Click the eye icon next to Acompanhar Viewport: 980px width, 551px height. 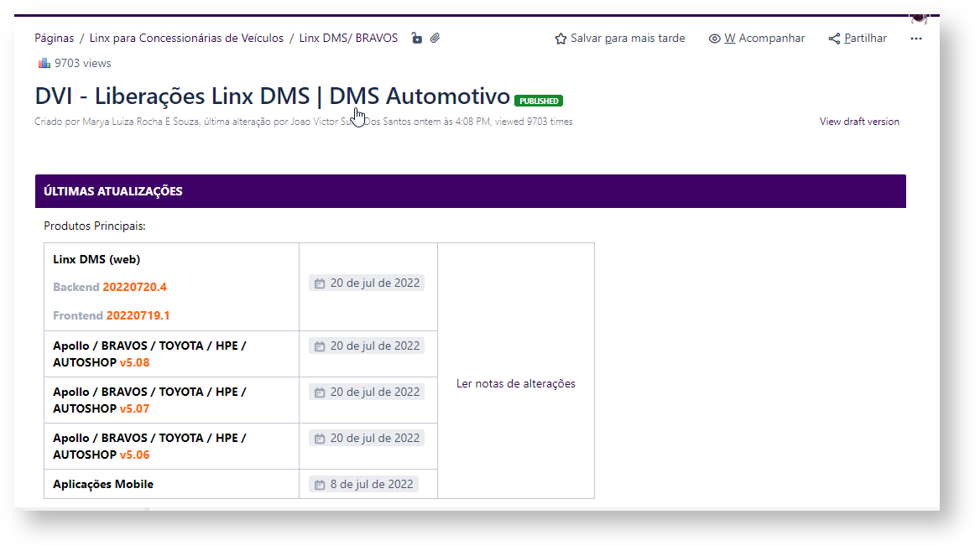click(x=714, y=39)
